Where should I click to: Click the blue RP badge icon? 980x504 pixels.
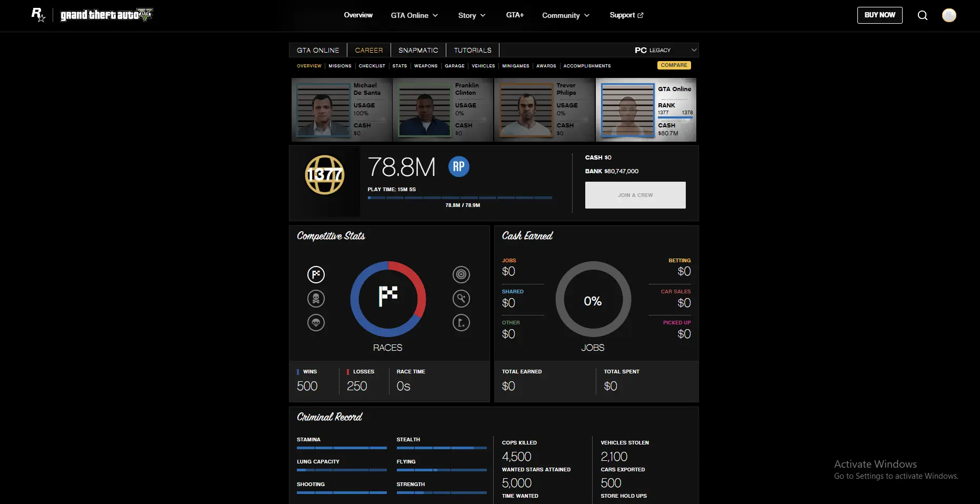pyautogui.click(x=458, y=166)
